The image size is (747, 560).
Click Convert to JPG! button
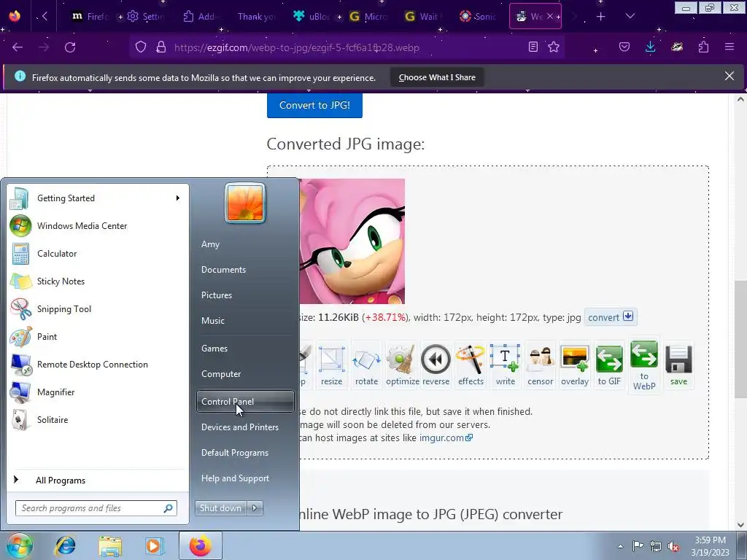[314, 105]
